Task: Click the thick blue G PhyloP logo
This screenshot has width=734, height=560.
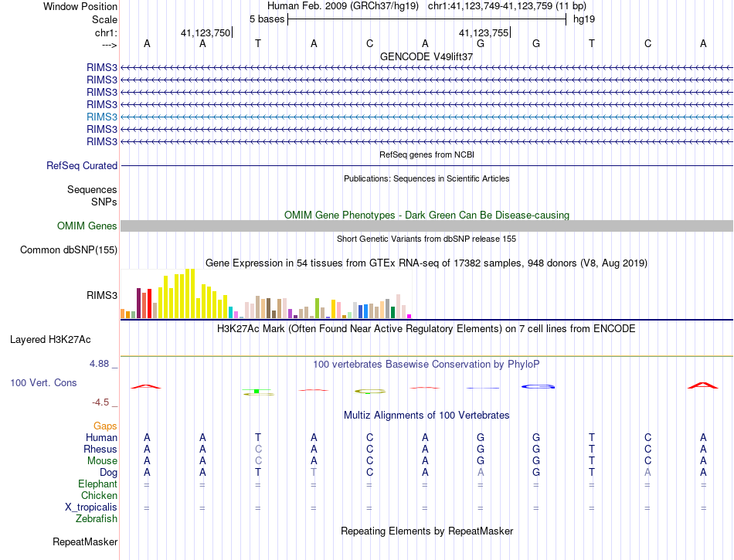Action: (x=538, y=386)
